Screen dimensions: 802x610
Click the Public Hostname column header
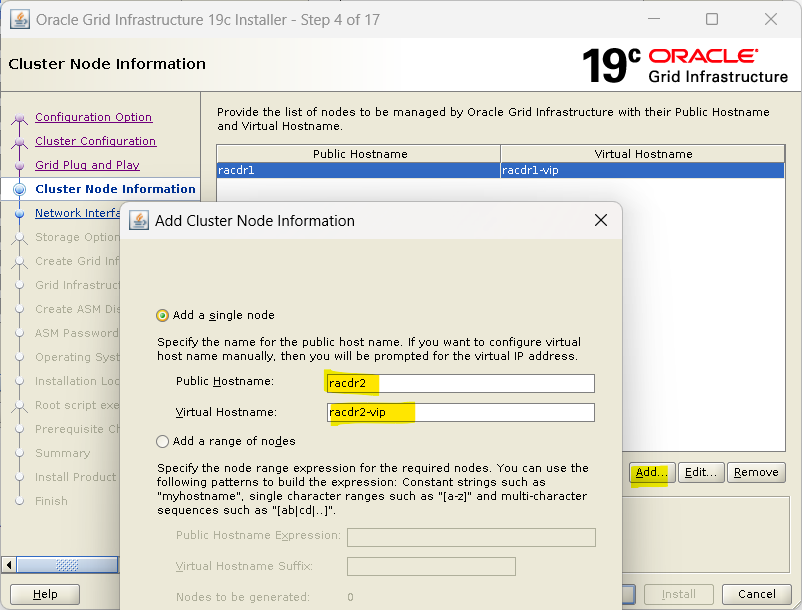point(359,154)
